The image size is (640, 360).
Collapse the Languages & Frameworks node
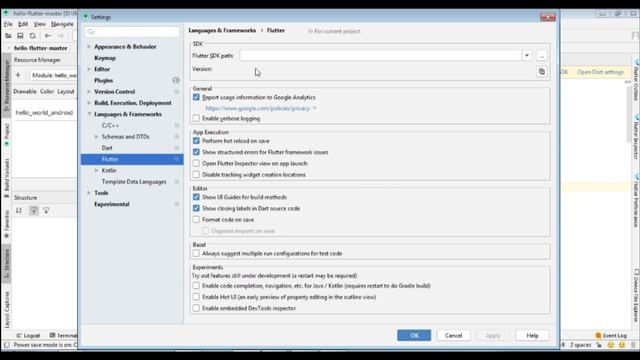[89, 114]
